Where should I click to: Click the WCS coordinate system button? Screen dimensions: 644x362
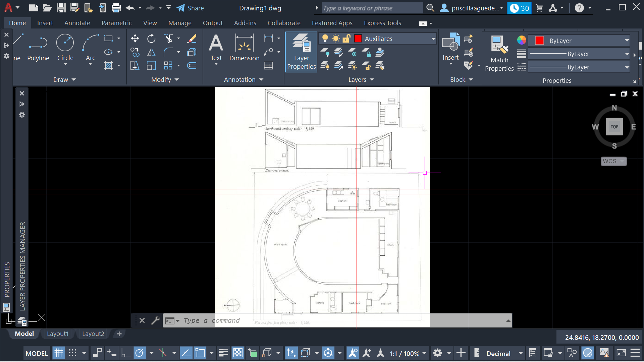click(613, 161)
